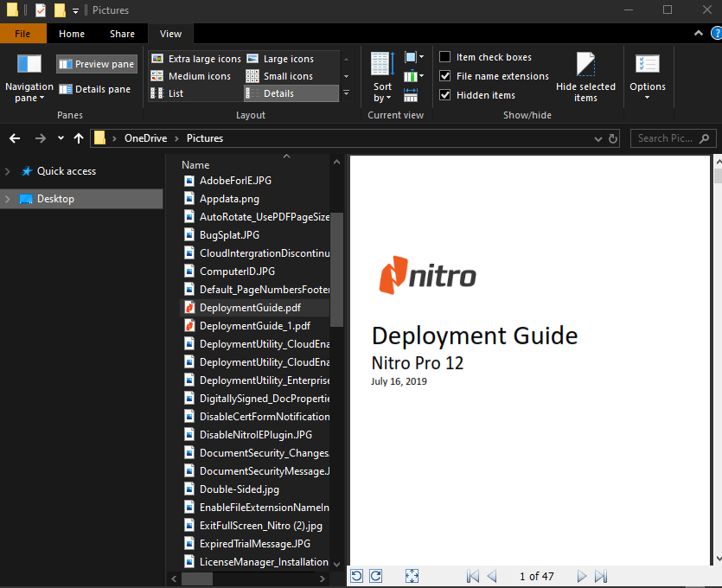This screenshot has height=588, width=722.
Task: Uncheck Hidden items checkbox
Action: tap(445, 95)
